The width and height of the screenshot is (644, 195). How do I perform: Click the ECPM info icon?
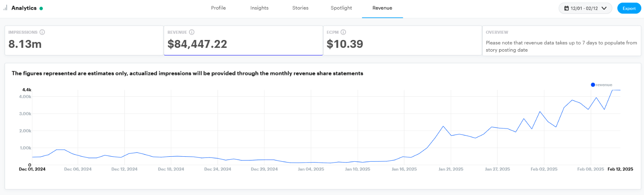click(344, 32)
